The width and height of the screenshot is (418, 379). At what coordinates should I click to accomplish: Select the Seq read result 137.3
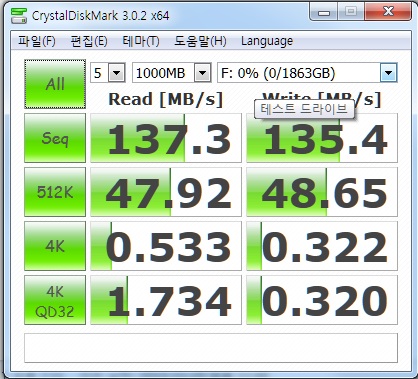click(166, 138)
